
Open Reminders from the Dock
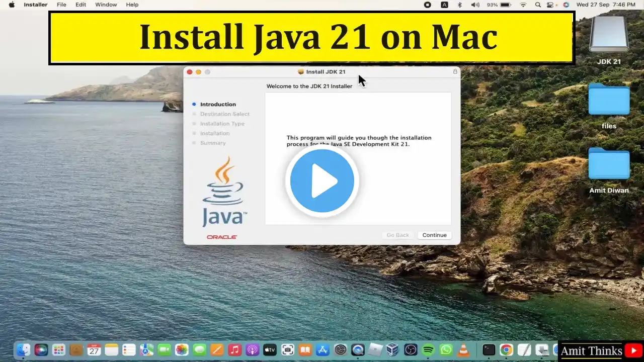[x=129, y=350]
